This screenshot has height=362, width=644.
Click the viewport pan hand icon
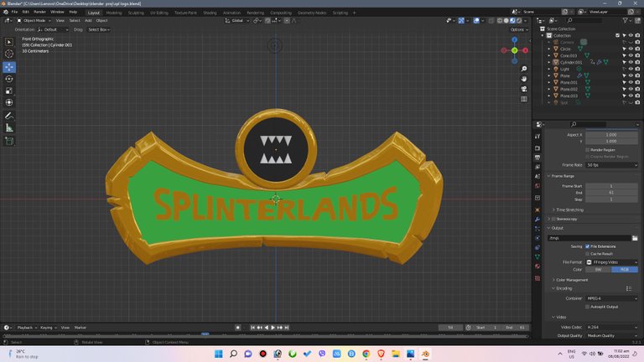pos(524,79)
